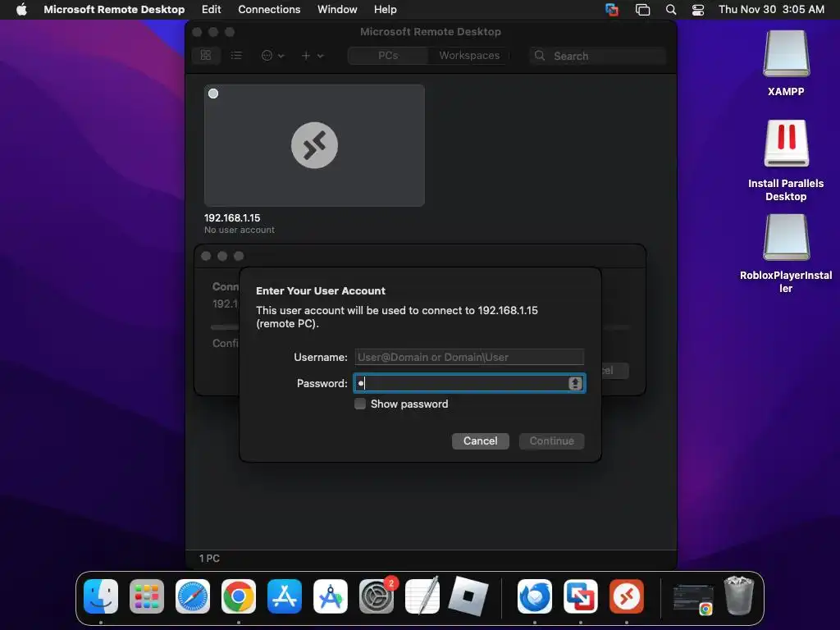
Task: Open the Window menu
Action: [x=337, y=10]
